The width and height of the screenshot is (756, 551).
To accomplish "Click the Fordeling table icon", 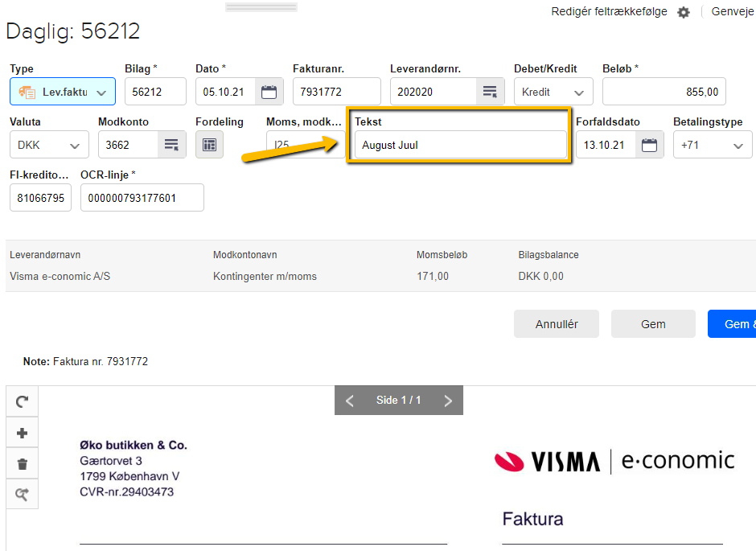I will click(209, 145).
